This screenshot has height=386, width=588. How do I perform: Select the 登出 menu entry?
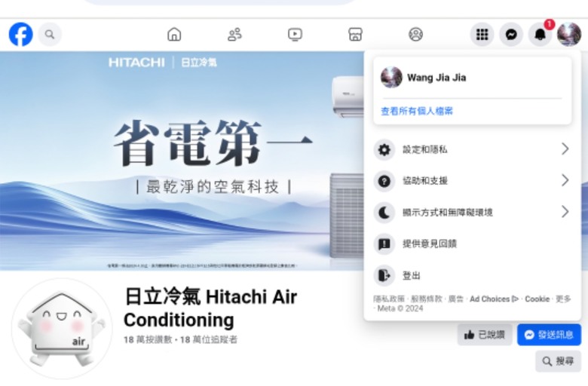(x=473, y=275)
